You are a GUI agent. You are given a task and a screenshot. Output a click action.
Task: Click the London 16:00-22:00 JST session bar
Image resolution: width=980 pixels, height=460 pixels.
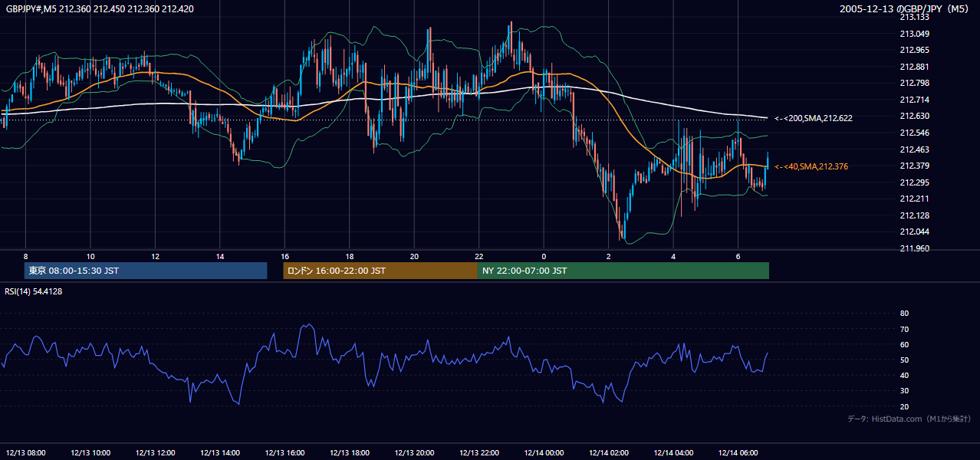(x=380, y=271)
